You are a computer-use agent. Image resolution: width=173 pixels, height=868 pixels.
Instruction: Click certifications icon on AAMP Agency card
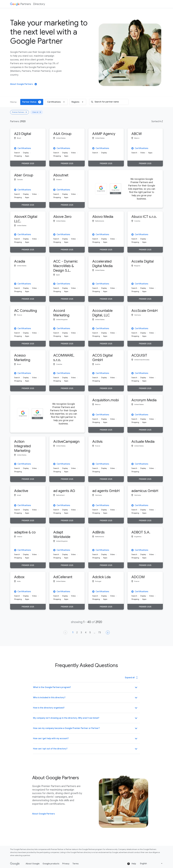(x=93, y=148)
